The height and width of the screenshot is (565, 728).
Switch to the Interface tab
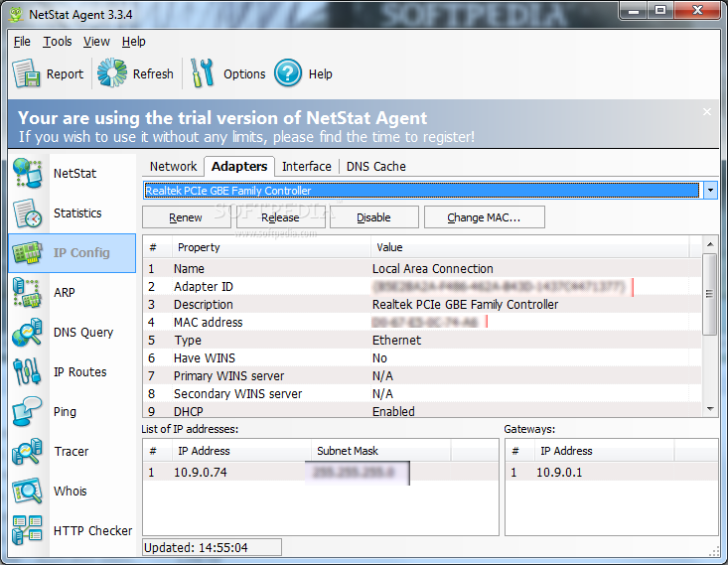click(x=307, y=166)
